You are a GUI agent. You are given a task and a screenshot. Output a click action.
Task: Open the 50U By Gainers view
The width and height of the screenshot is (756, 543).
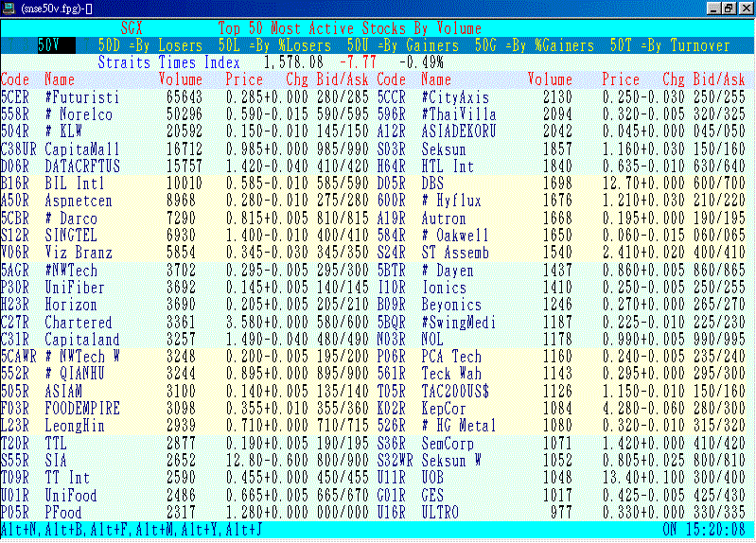402,45
